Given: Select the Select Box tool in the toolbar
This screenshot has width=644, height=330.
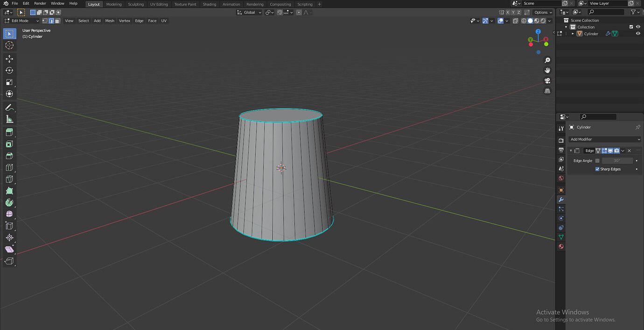Looking at the screenshot, I should pyautogui.click(x=9, y=34).
